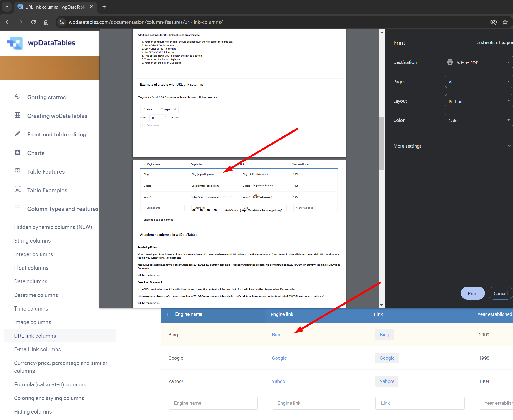Click the Print button in dialog
This screenshot has width=513, height=420.
point(473,293)
